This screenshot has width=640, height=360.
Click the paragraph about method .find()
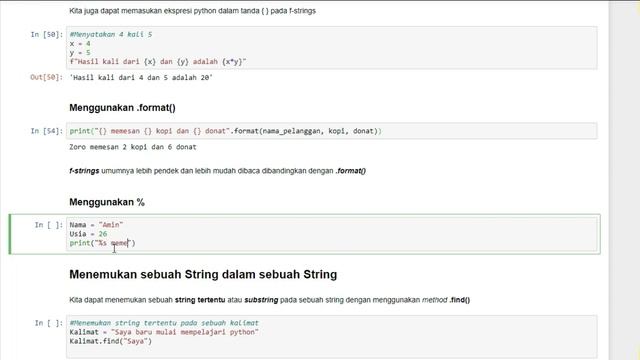(x=269, y=300)
